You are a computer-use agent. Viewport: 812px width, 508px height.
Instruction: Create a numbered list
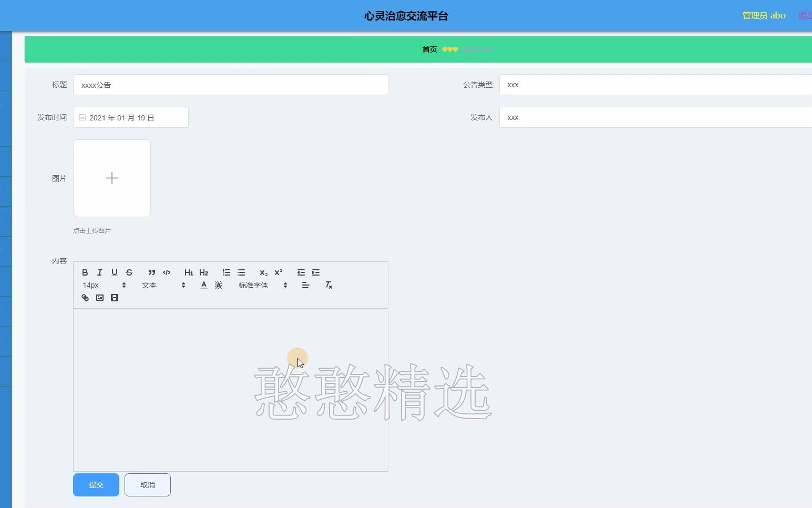(x=227, y=272)
